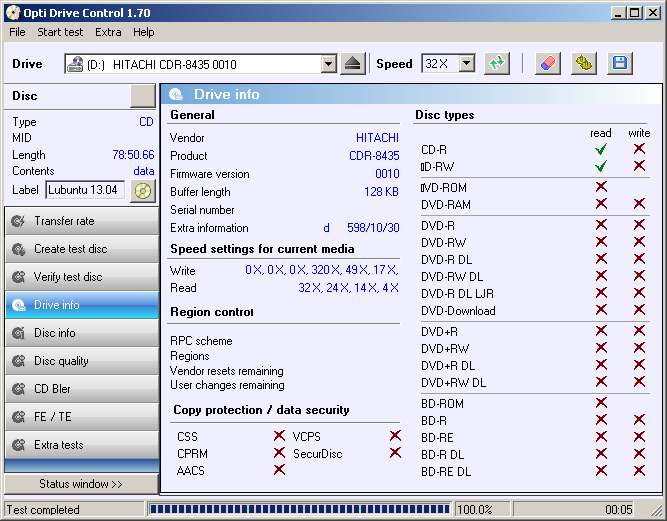Click the elapsed time 00:05
Screen dimensions: 667x521
pos(619,510)
